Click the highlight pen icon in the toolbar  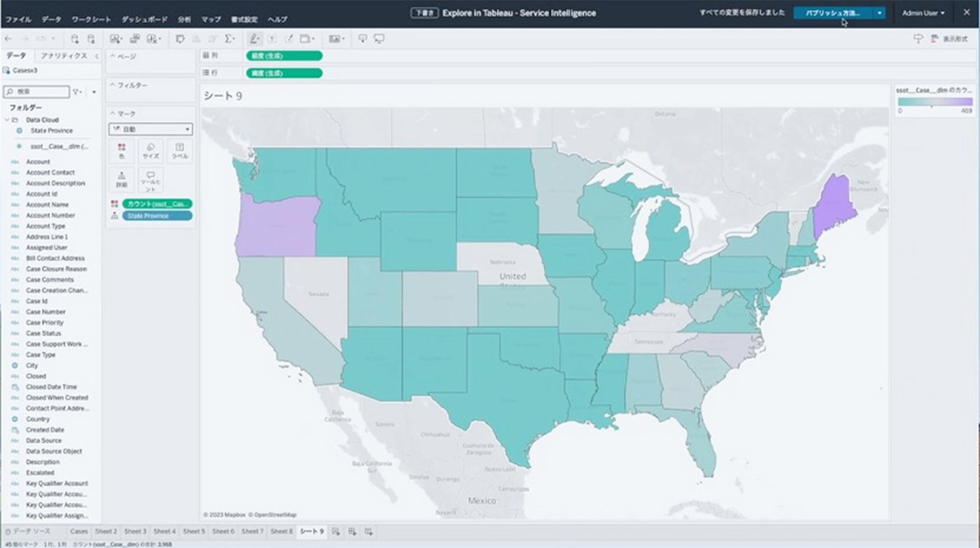click(x=253, y=39)
